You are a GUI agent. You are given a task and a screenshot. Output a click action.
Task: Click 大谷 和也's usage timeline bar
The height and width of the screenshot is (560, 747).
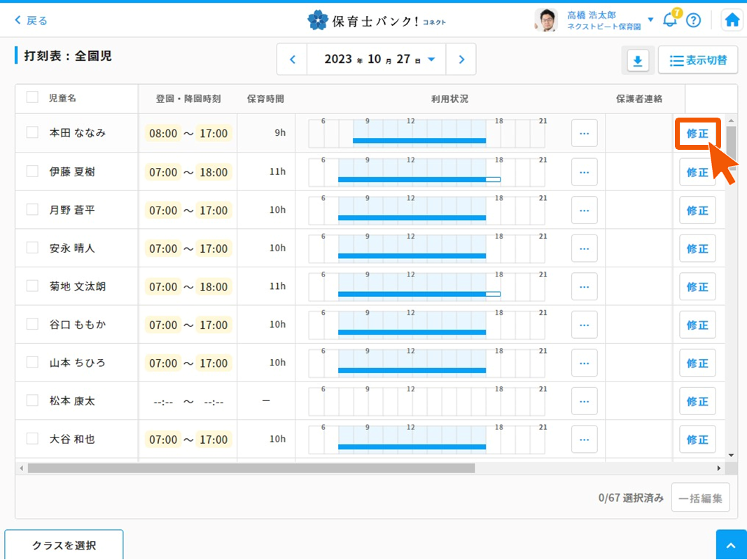(412, 446)
